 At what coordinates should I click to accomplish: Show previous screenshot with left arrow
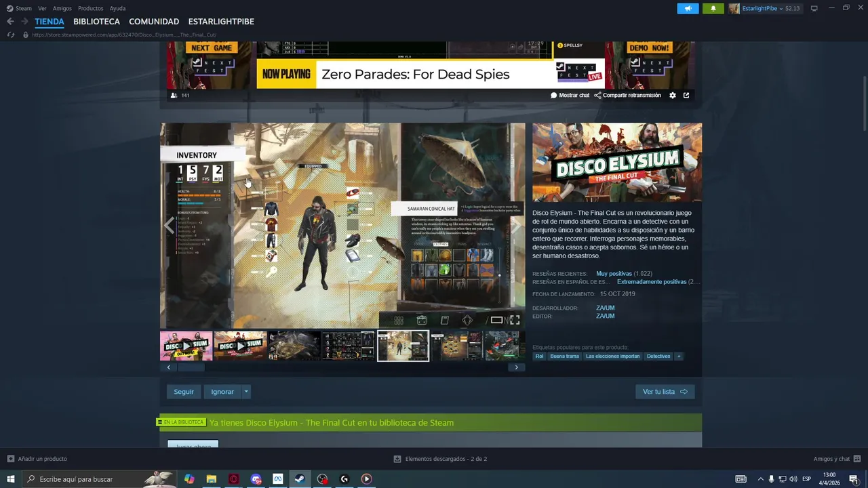click(169, 226)
